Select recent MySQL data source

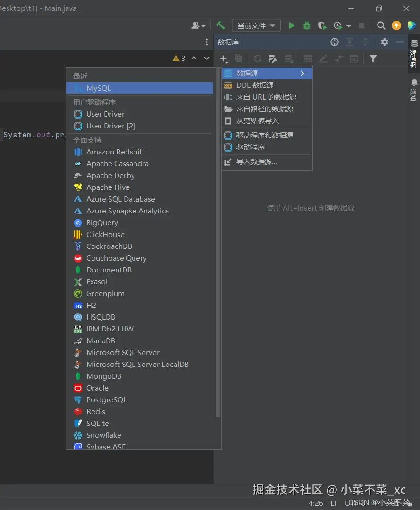point(140,88)
